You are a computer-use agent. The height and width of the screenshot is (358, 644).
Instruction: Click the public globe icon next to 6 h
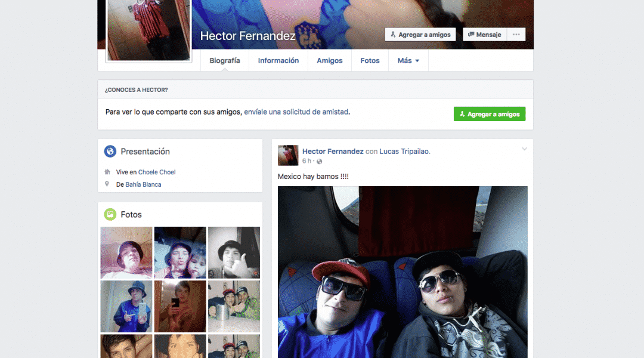tap(319, 161)
